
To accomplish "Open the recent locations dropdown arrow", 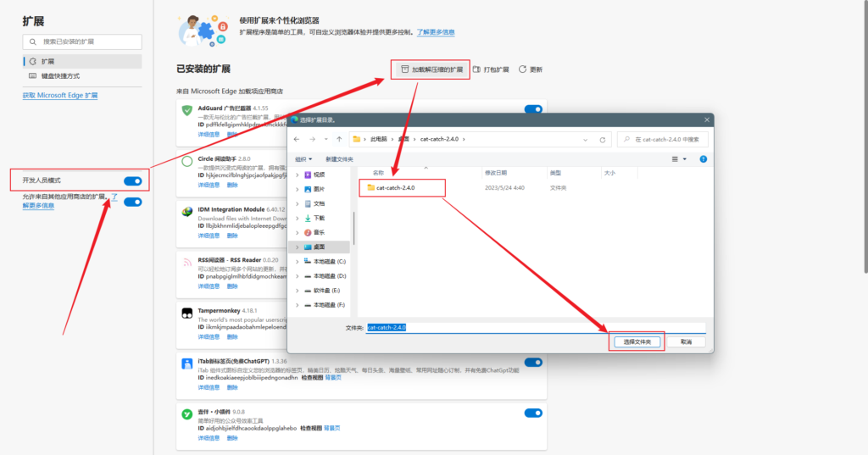I will [x=326, y=140].
